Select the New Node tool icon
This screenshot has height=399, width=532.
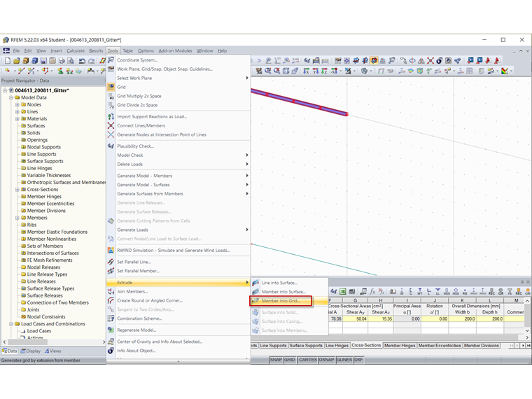pyautogui.click(x=8, y=71)
